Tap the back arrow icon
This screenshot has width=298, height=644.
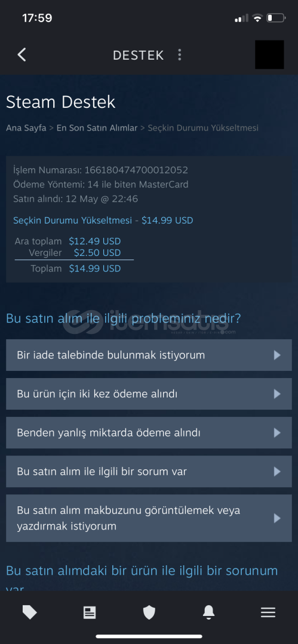click(22, 55)
